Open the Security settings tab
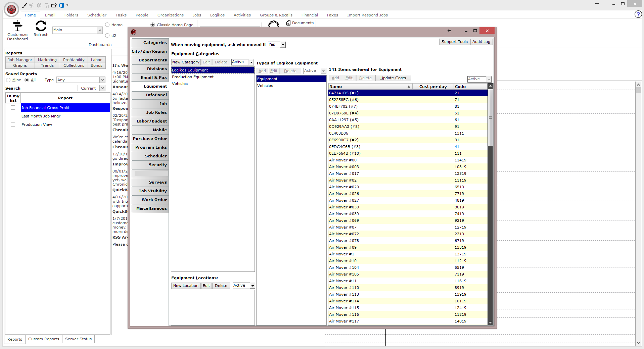 [150, 165]
